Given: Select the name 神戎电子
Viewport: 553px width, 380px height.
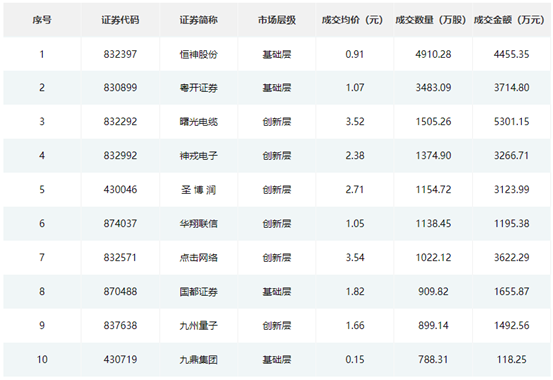Looking at the screenshot, I should 199,156.
